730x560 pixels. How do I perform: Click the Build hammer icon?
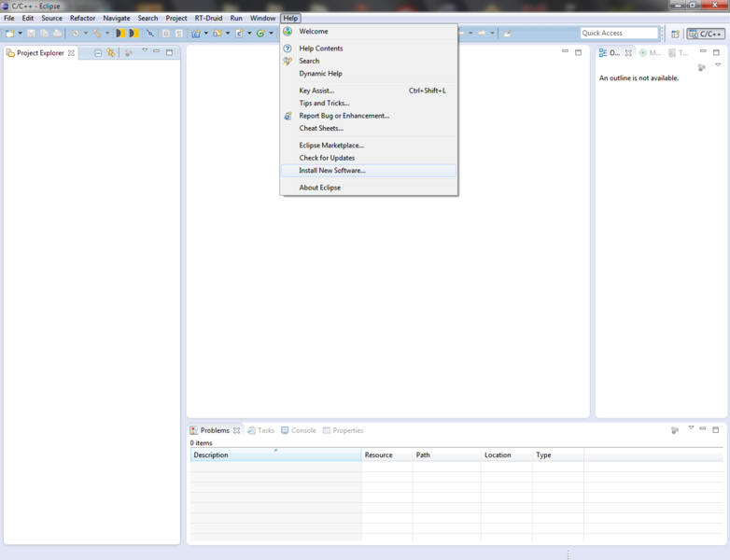click(x=97, y=34)
